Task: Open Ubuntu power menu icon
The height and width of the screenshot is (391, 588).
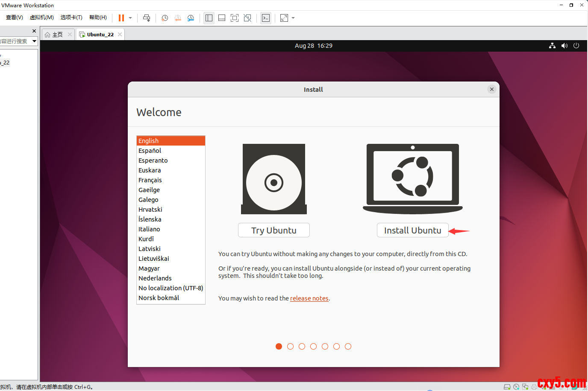Action: 576,46
